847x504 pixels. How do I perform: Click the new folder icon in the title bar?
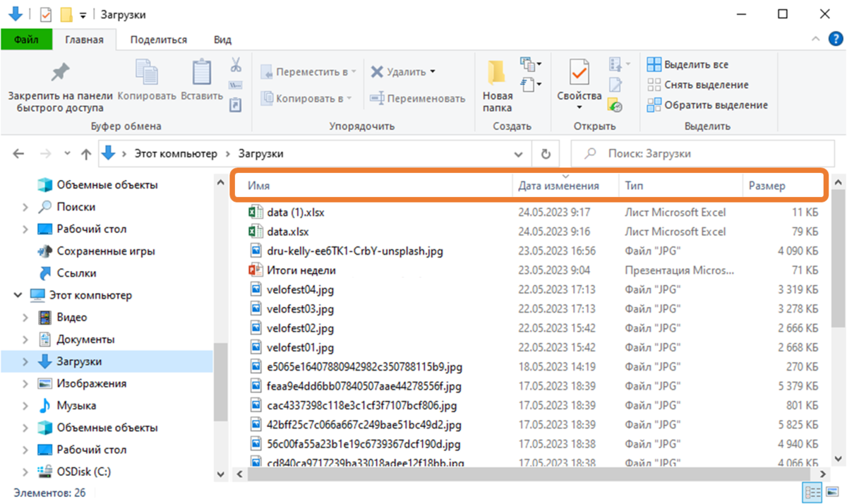coord(66,14)
